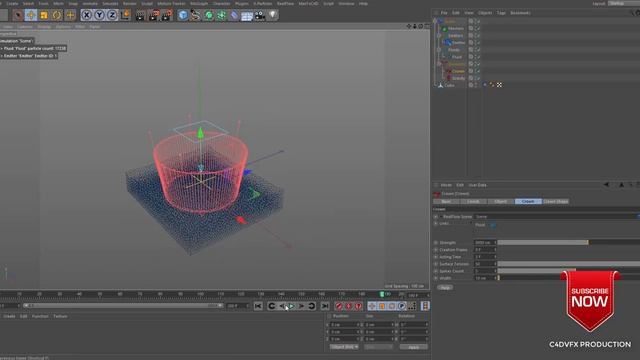Viewport: 640px width, 360px height.
Task: Switch to the Basic tab
Action: tap(446, 201)
